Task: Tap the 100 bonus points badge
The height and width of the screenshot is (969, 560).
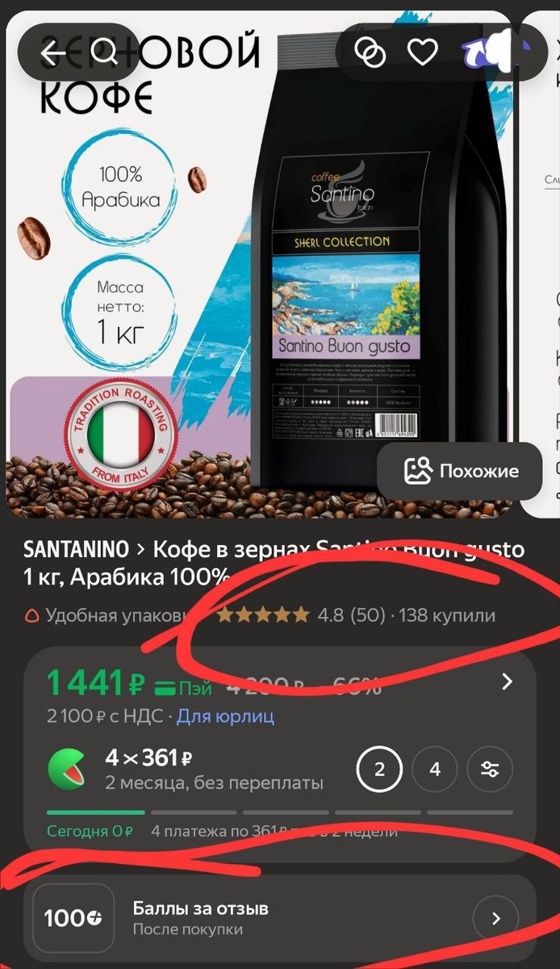Action: [x=73, y=918]
